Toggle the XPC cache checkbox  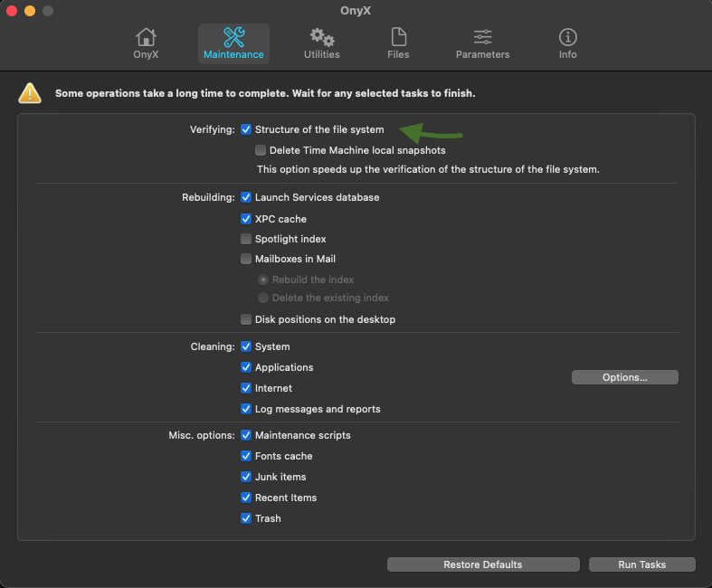(246, 219)
